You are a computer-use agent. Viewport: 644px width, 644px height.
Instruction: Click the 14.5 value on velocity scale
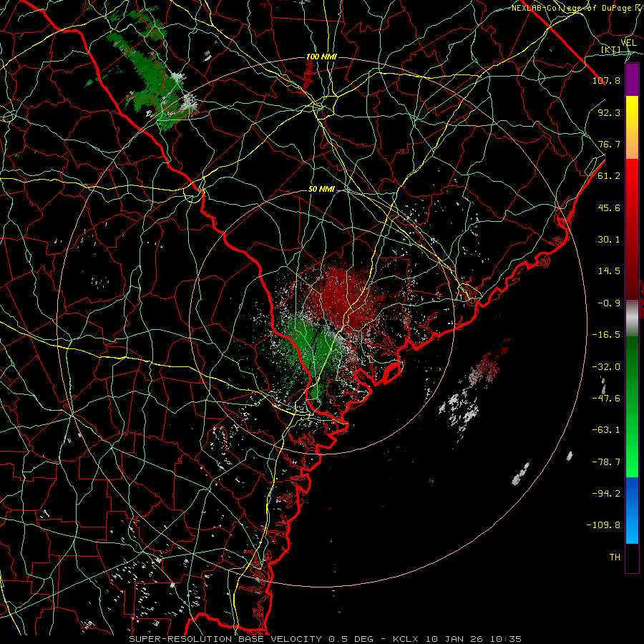click(x=609, y=271)
